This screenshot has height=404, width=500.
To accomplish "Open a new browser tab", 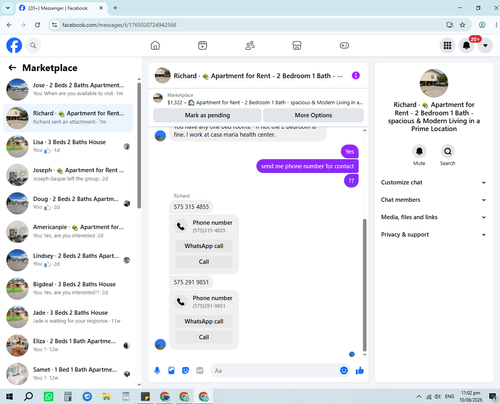I will coord(115,8).
